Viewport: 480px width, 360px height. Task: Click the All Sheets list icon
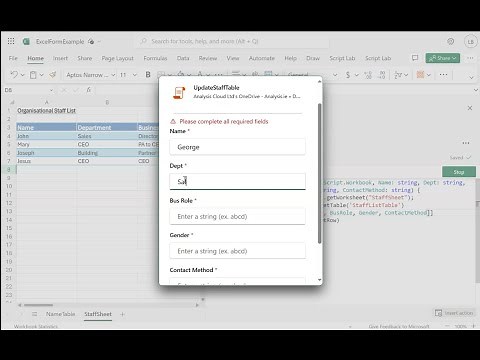pos(34,314)
